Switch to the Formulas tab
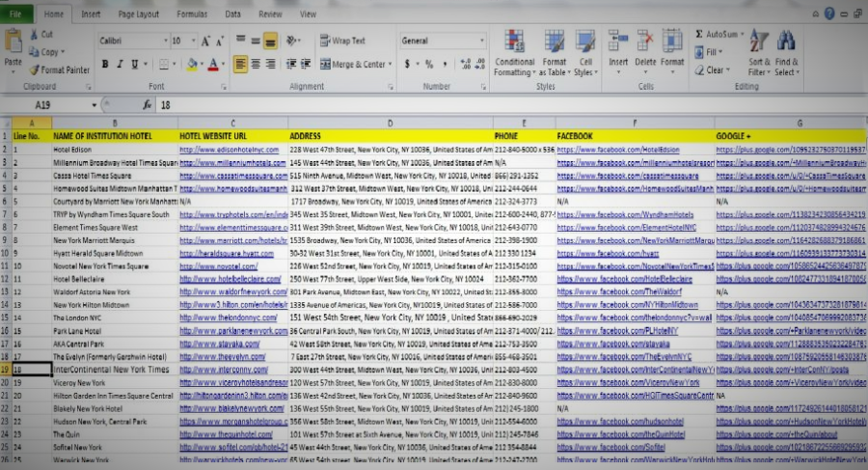Screen dimensions: 868x470 192,14
